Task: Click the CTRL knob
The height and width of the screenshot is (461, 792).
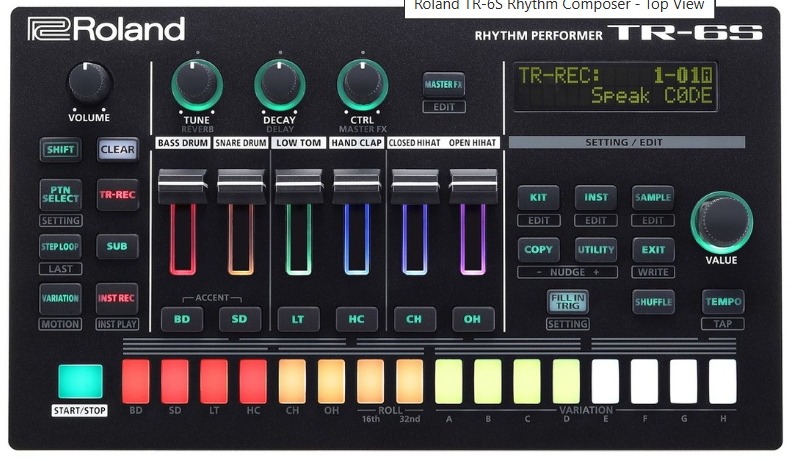Action: tap(362, 84)
